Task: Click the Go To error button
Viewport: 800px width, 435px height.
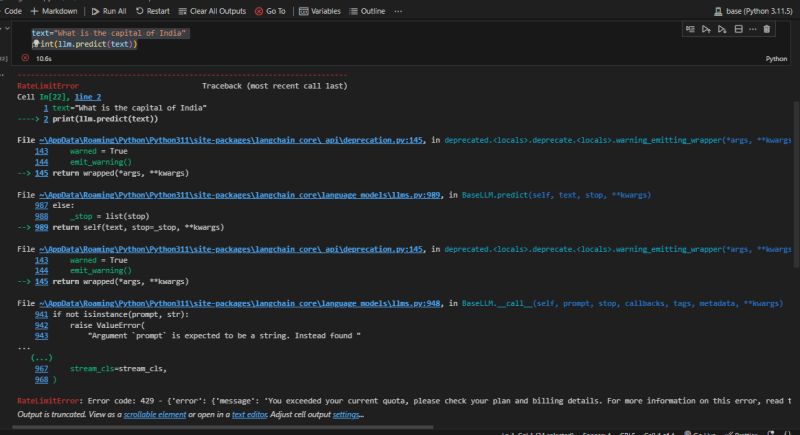Action: pyautogui.click(x=270, y=11)
